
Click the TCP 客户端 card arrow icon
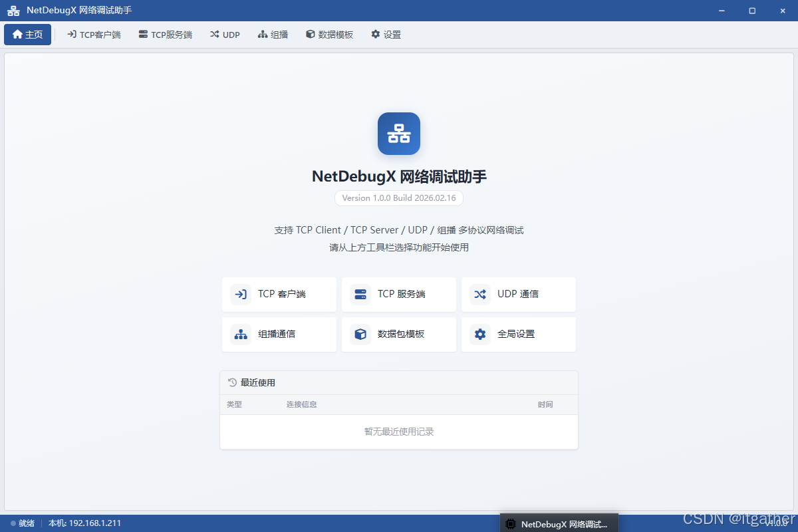241,295
